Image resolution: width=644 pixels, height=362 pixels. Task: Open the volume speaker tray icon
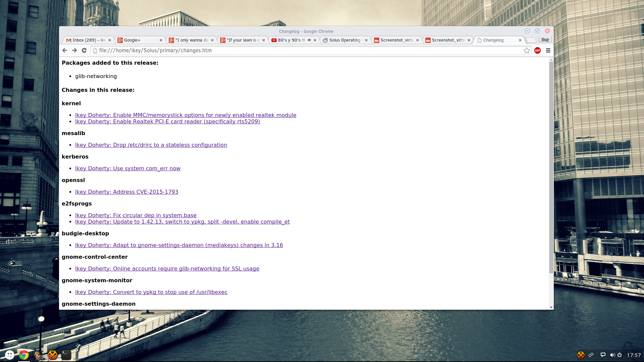point(612,355)
